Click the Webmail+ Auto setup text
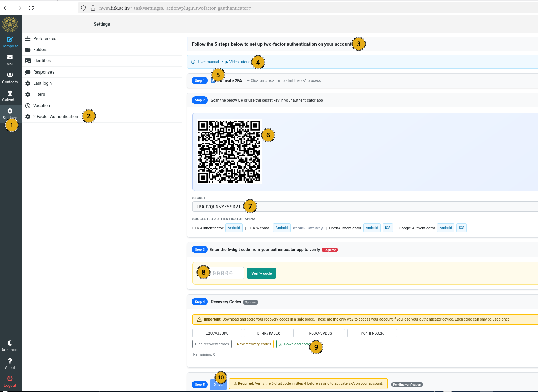The image size is (538, 392). coord(308,228)
